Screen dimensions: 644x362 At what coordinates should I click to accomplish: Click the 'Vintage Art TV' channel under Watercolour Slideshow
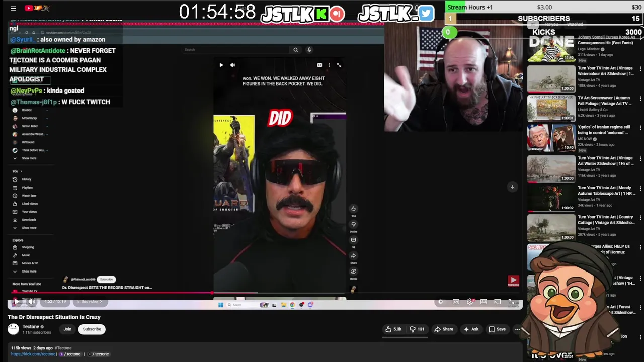coord(589,80)
